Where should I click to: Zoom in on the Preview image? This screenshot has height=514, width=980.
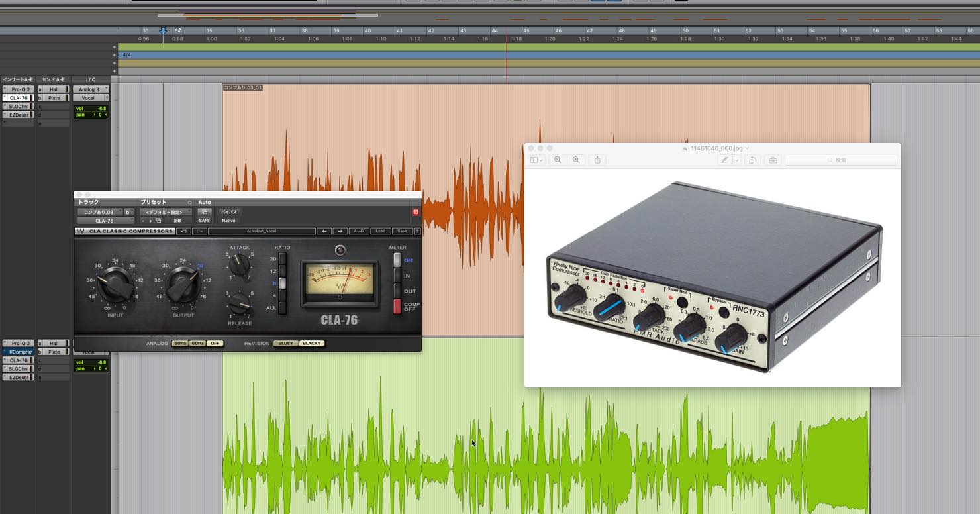pyautogui.click(x=576, y=160)
